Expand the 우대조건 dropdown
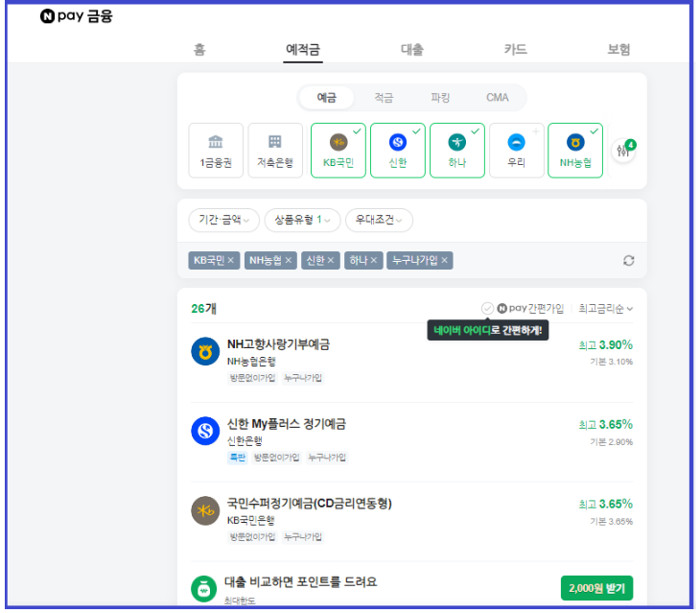Screen dimensions: 700x613 (379, 220)
